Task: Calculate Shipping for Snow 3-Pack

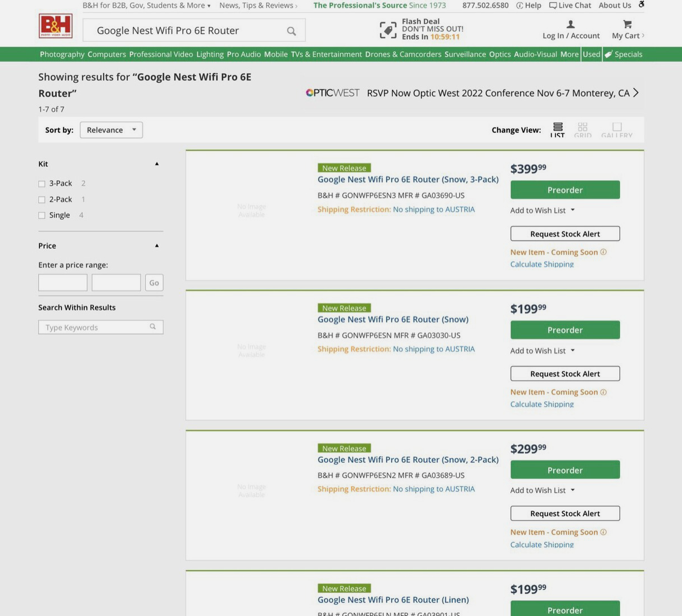Action: pyautogui.click(x=542, y=264)
